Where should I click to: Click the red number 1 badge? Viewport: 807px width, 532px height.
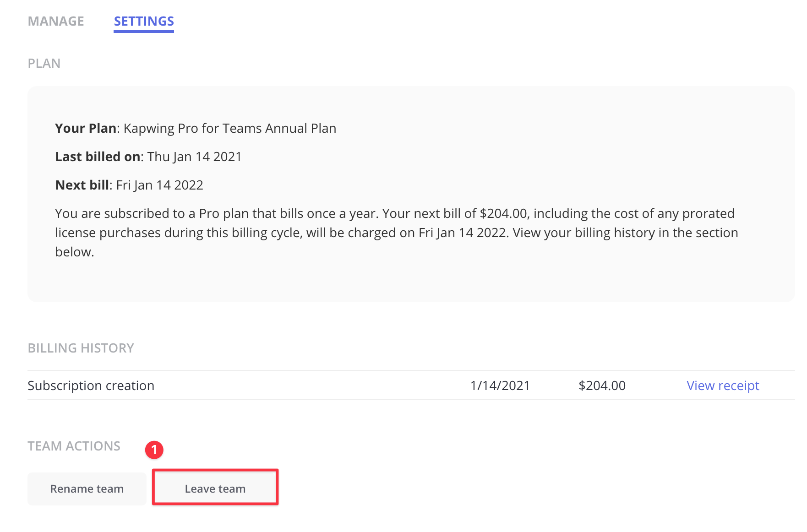154,450
